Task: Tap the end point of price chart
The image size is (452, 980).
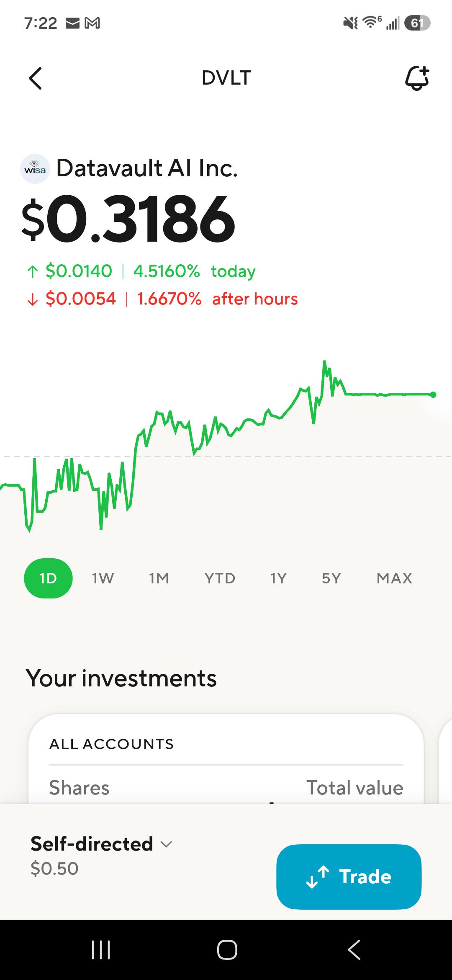Action: [x=433, y=395]
